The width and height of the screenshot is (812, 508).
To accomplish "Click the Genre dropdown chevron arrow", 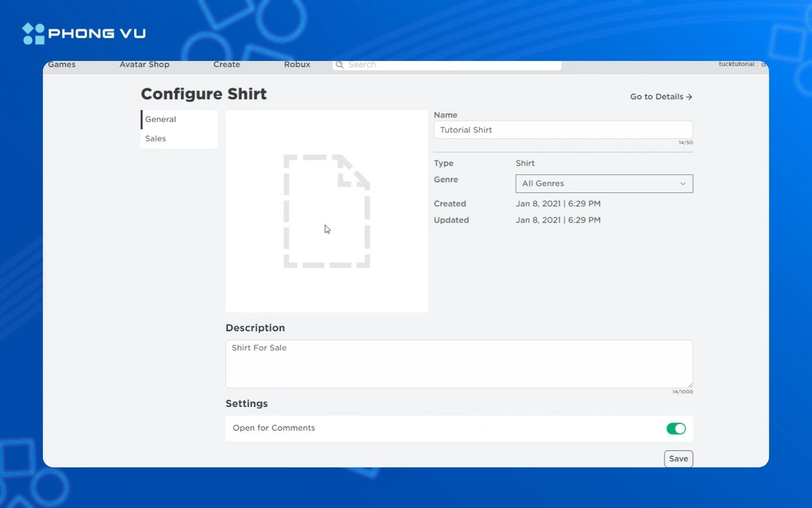I will point(683,184).
